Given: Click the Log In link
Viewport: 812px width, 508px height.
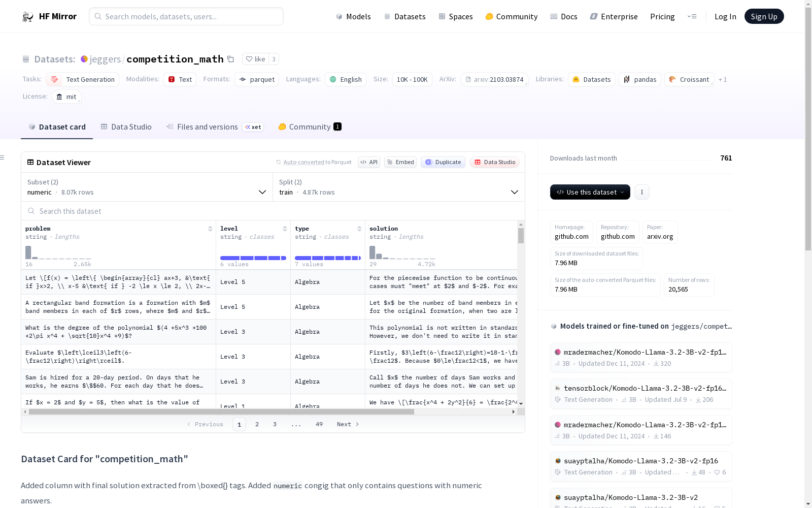Looking at the screenshot, I should point(725,17).
